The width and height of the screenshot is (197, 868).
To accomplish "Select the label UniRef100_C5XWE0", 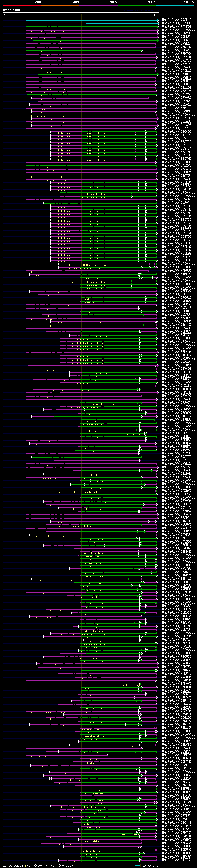I will click(177, 74).
